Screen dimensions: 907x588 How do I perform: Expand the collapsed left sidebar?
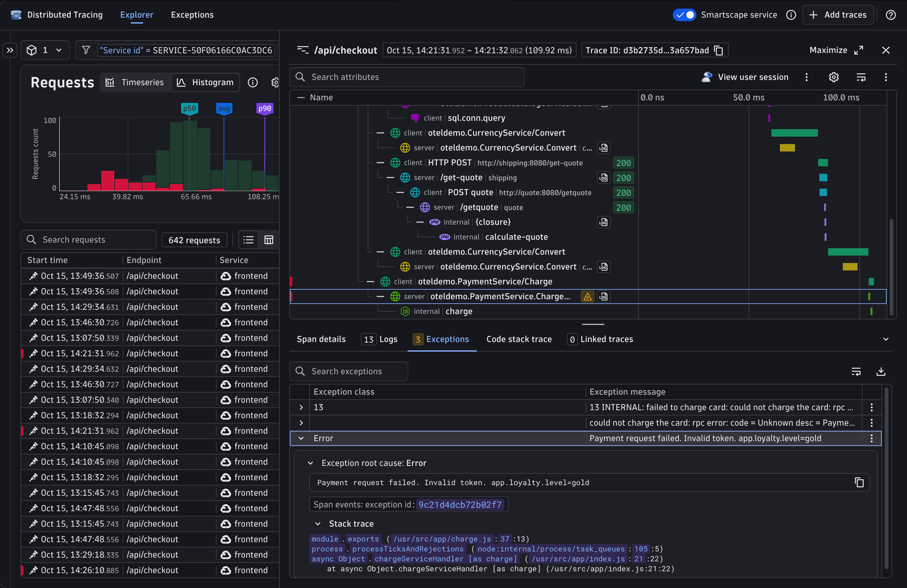pos(10,50)
